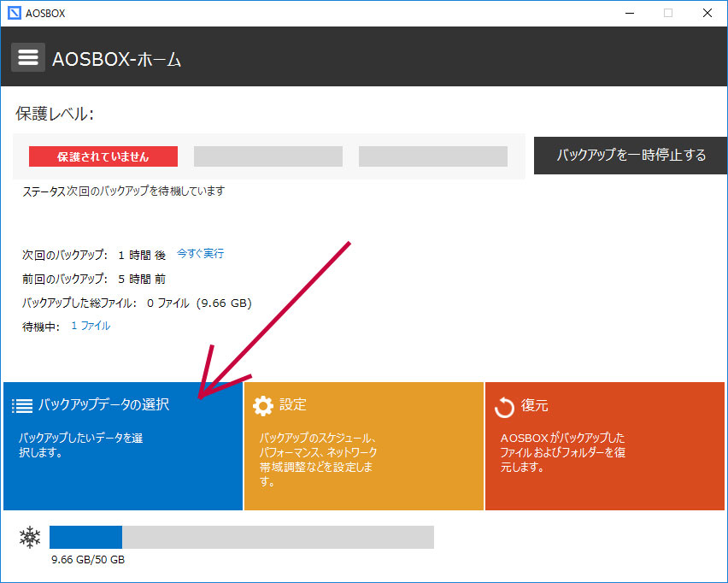Click the gear icon on the 設定 tile
Image resolution: width=728 pixels, height=583 pixels.
pyautogui.click(x=263, y=405)
